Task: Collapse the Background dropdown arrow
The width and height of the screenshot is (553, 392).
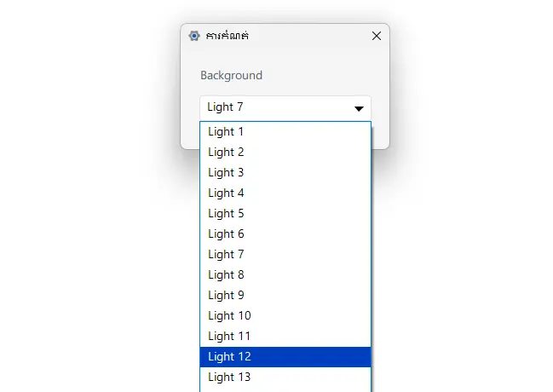Action: tap(359, 108)
